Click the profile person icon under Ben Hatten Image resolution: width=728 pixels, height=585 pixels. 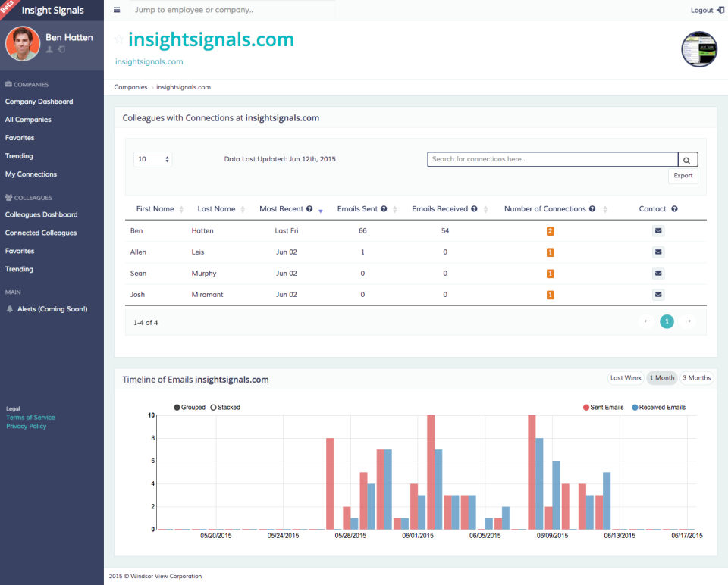point(50,49)
